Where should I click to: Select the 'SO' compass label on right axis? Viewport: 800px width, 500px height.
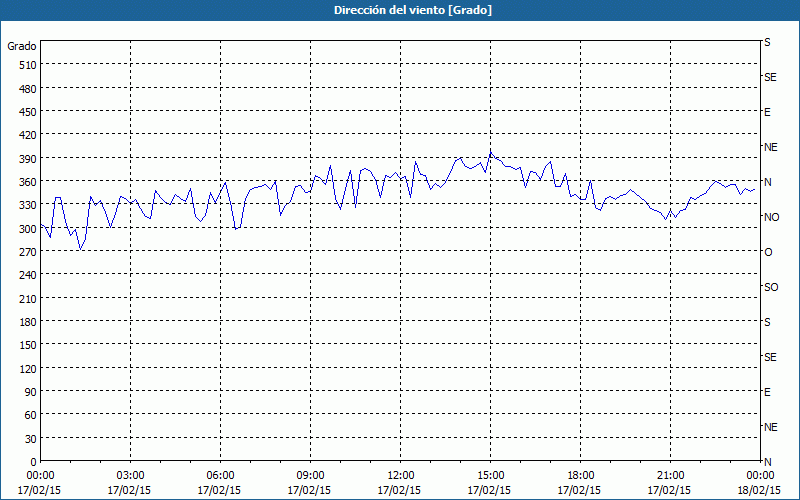[771, 287]
